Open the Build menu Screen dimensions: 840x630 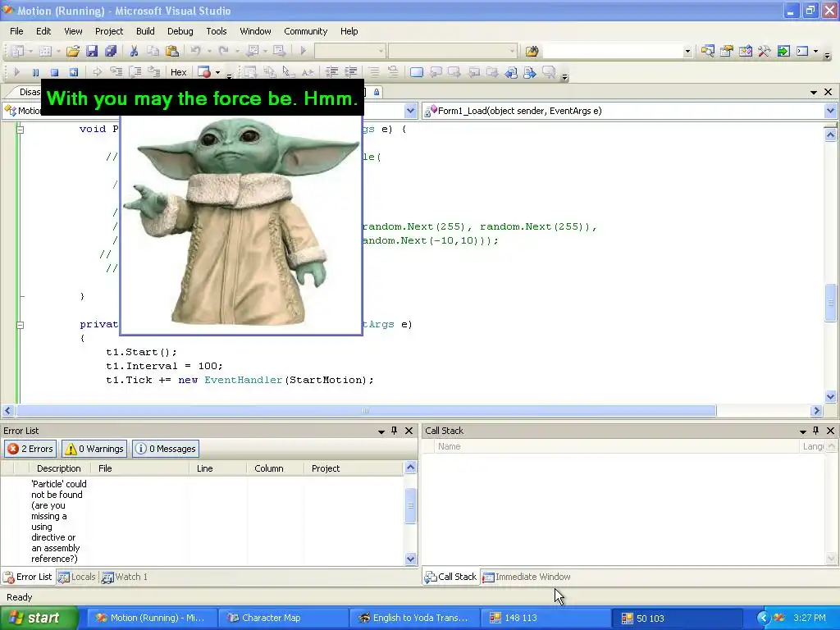145,31
